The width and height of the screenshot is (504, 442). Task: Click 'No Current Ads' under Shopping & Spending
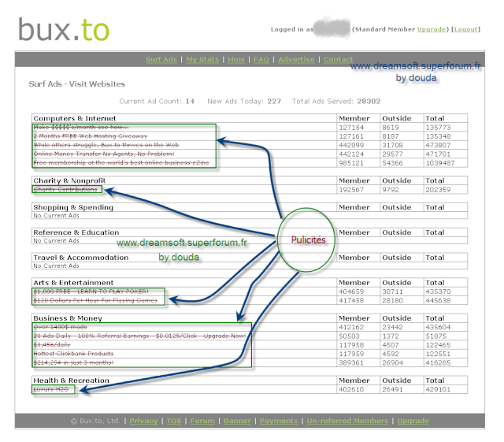[x=56, y=216]
